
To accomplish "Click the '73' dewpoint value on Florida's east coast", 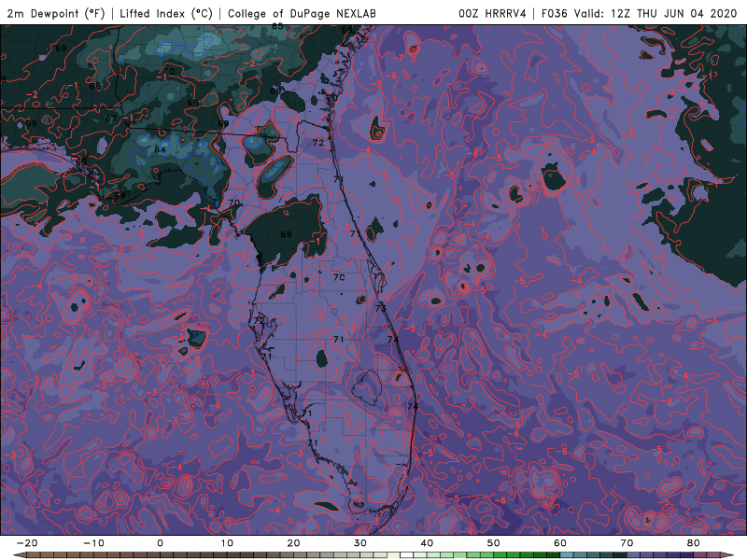I will 380,308.
